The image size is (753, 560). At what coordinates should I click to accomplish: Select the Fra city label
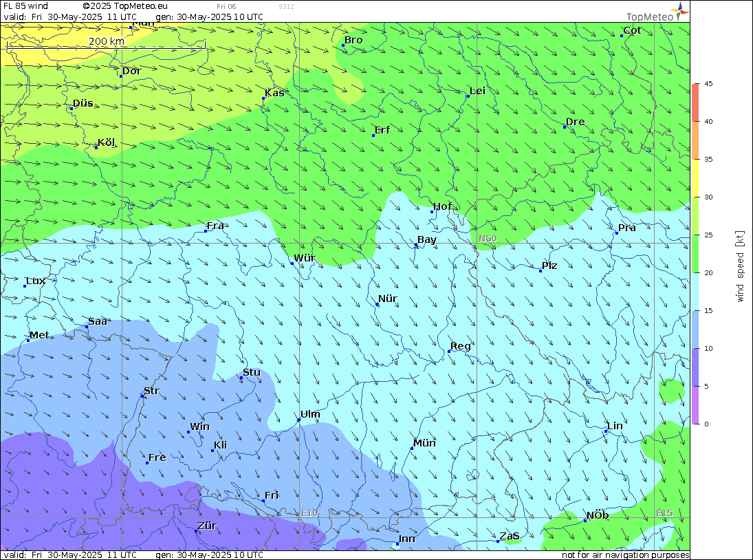[215, 226]
